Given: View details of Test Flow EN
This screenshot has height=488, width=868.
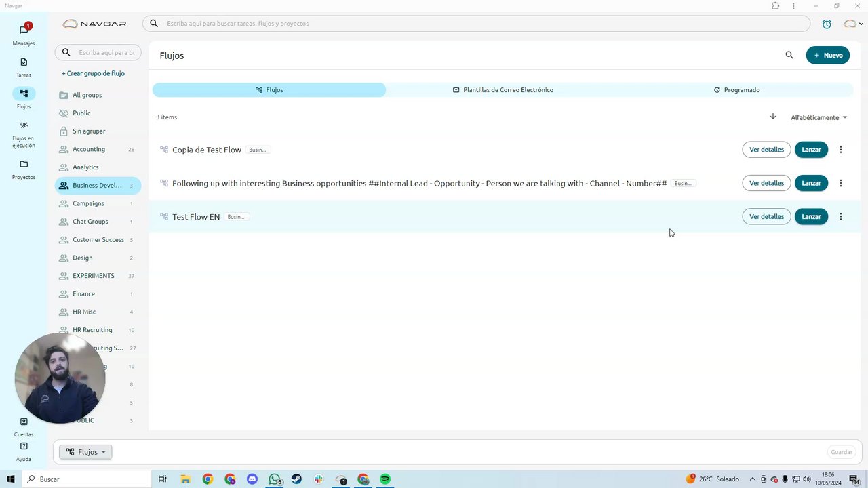Looking at the screenshot, I should point(766,217).
